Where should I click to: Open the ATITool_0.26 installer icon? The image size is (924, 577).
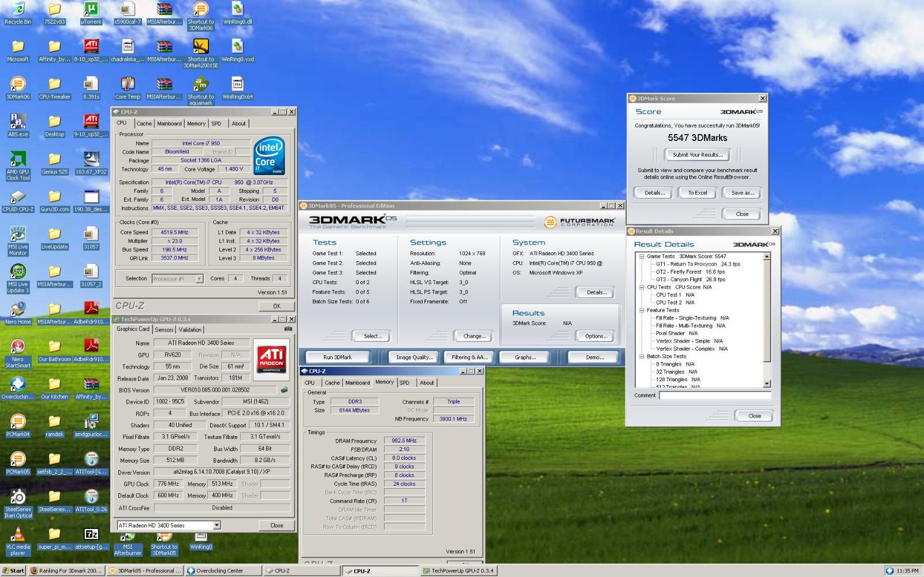[91, 501]
